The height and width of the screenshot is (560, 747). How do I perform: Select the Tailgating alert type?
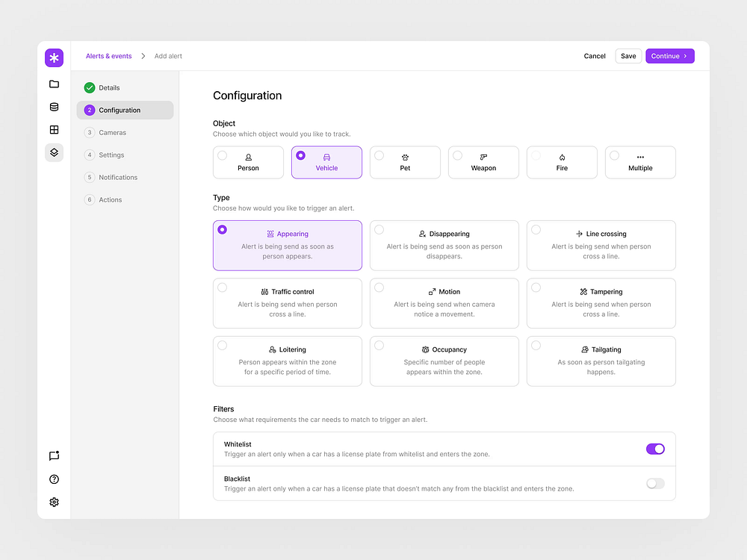click(601, 361)
